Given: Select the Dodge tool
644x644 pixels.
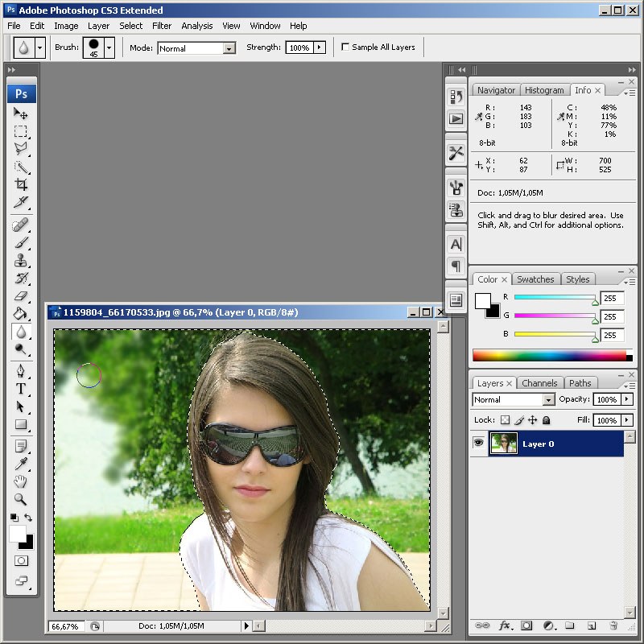Looking at the screenshot, I should pyautogui.click(x=21, y=349).
